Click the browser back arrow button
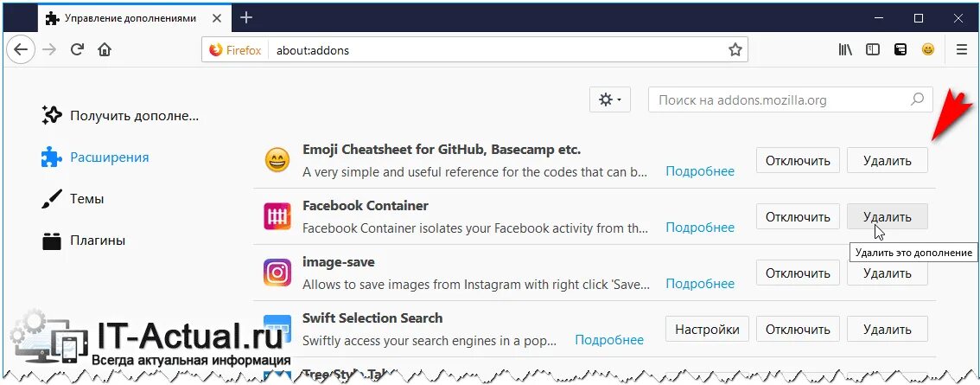The image size is (980, 385). [21, 49]
